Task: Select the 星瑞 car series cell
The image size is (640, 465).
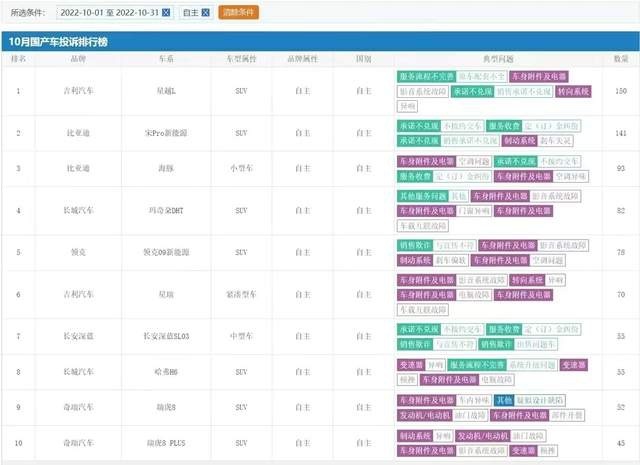Action: [166, 294]
